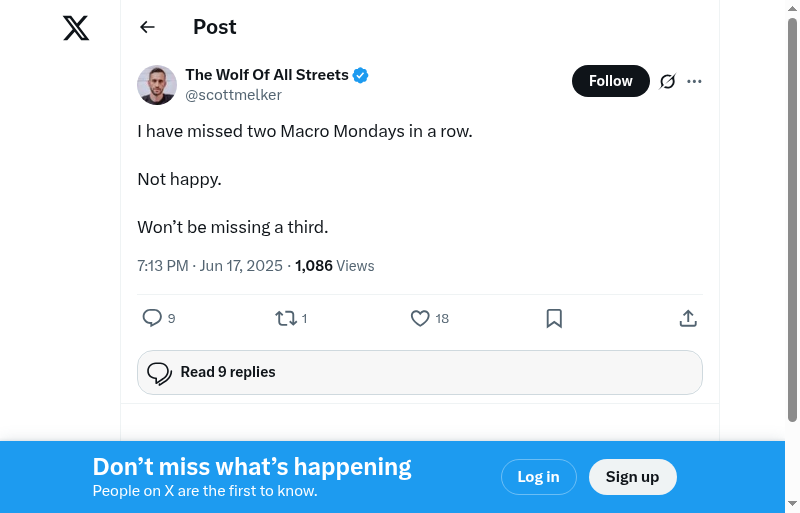This screenshot has height=513, width=800.
Task: Click the blue verified badge icon
Action: [x=361, y=75]
